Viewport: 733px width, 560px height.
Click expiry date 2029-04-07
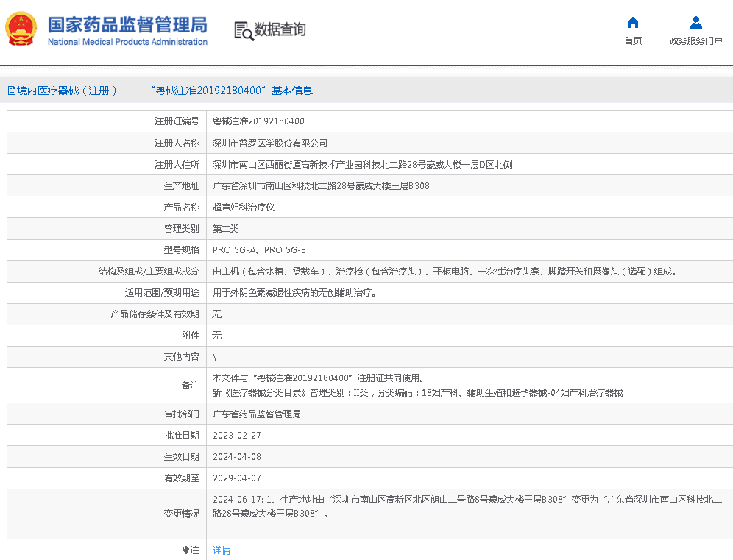point(236,478)
